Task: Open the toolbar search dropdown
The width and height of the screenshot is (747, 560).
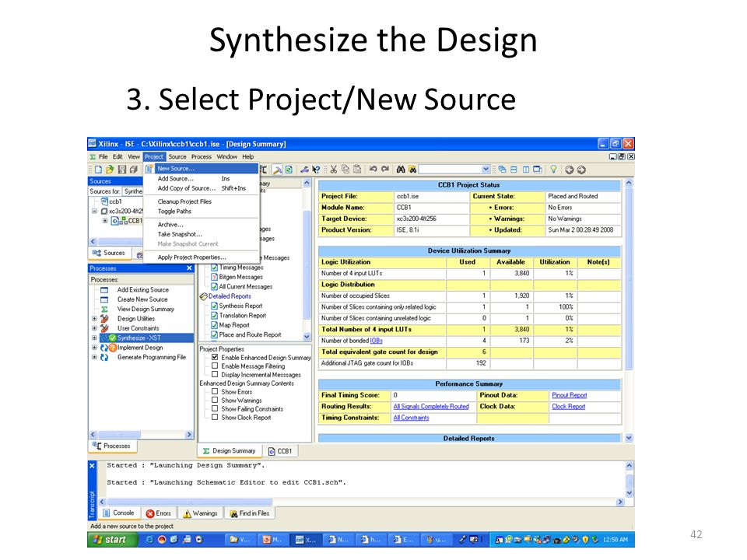Action: coord(486,170)
